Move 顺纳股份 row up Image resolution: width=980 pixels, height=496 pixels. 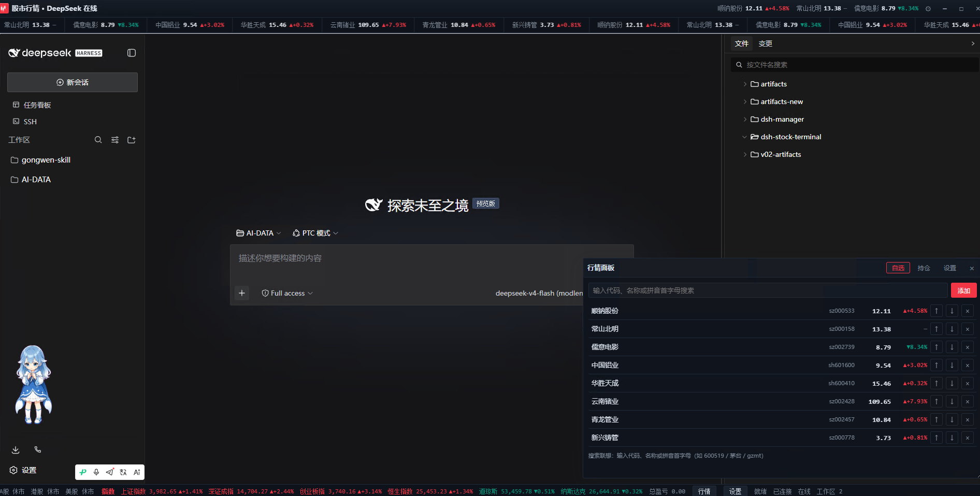[936, 311]
